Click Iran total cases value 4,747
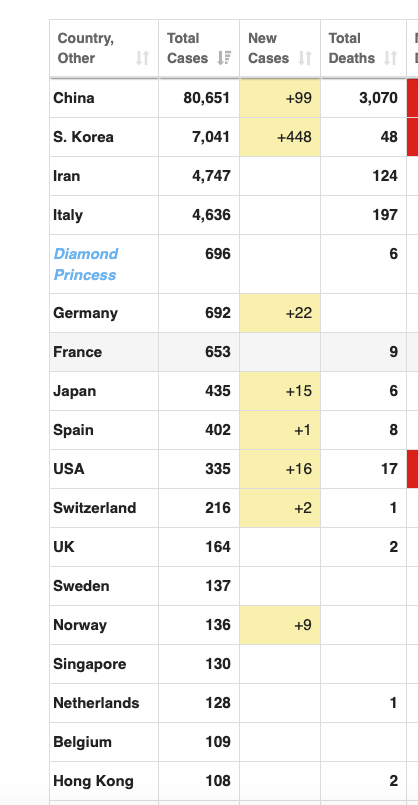 coord(211,176)
